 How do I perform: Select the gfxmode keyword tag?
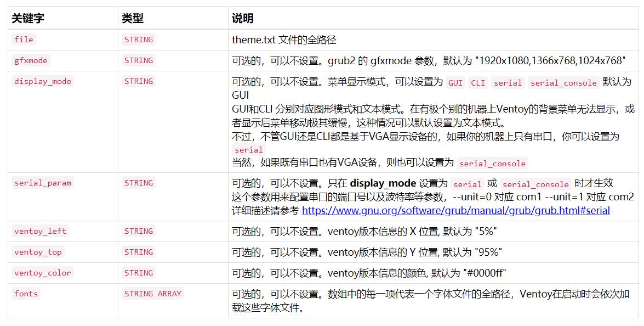30,60
